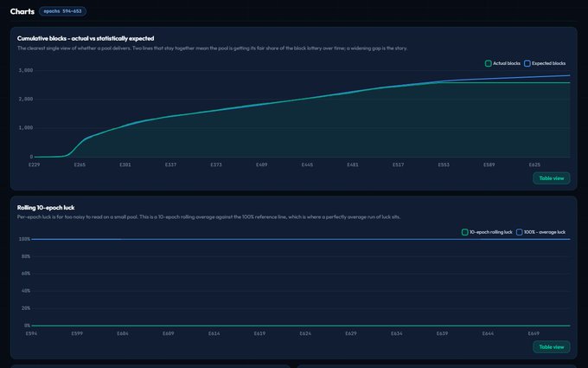
Task: Click the 3,000 y-axis label
Action: [25, 70]
